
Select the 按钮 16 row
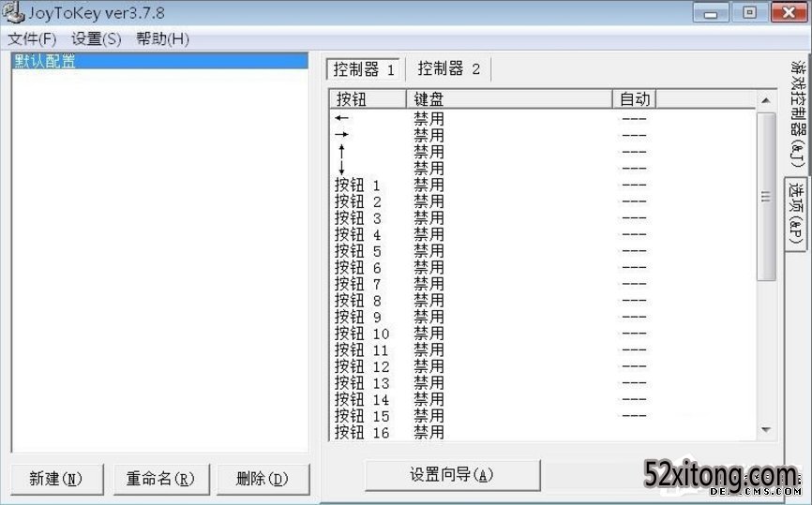pyautogui.click(x=543, y=433)
